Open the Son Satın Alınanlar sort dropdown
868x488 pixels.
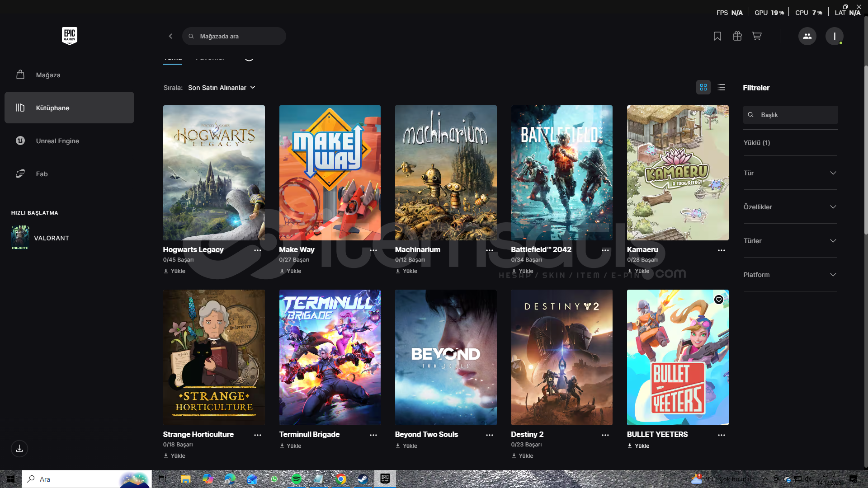coord(222,88)
